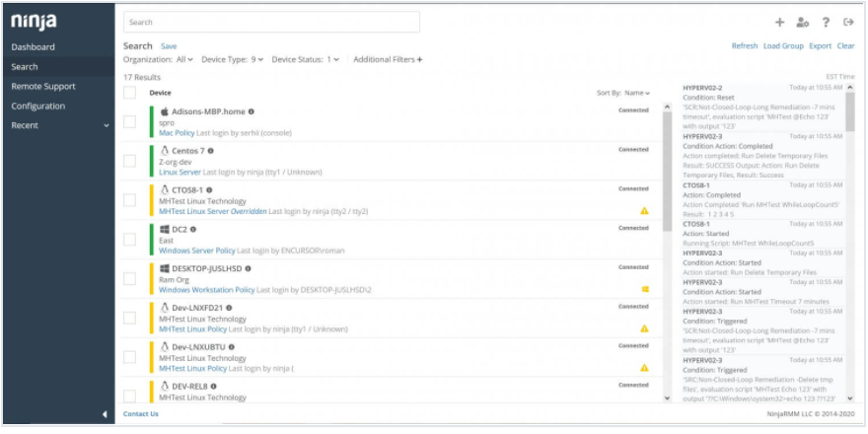Image resolution: width=868 pixels, height=434 pixels.
Task: Click into the Search input field
Action: point(271,22)
